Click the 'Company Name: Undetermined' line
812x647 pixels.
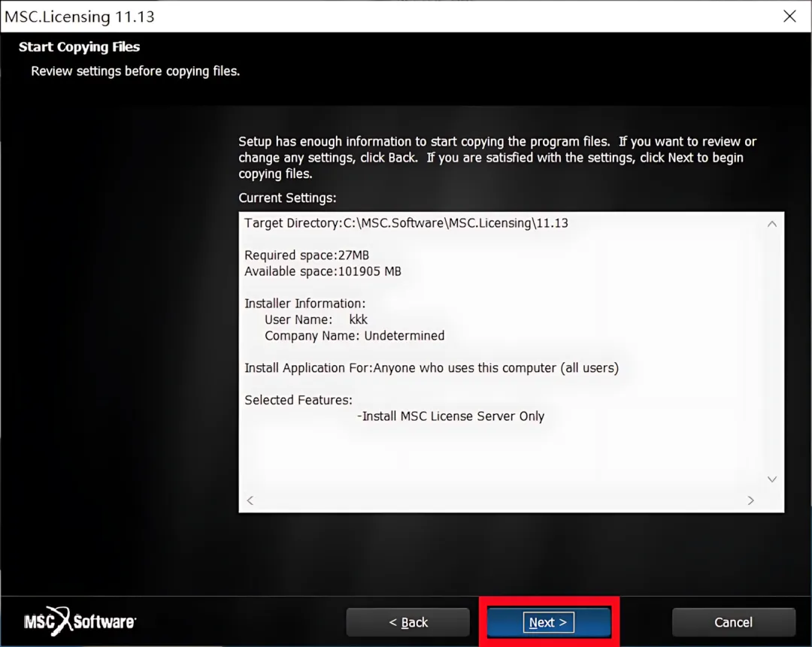[x=354, y=335]
